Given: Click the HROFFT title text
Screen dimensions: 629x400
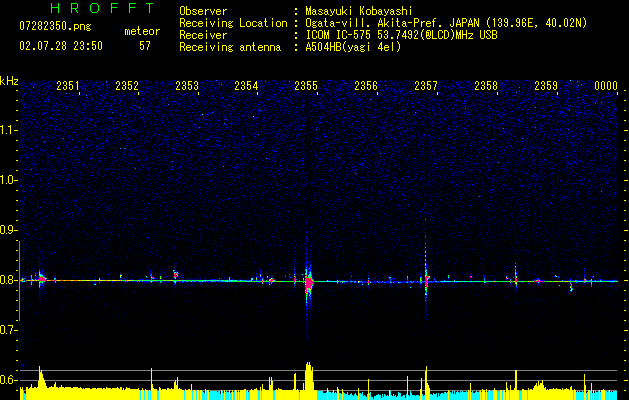Looking at the screenshot, I should 102,8.
